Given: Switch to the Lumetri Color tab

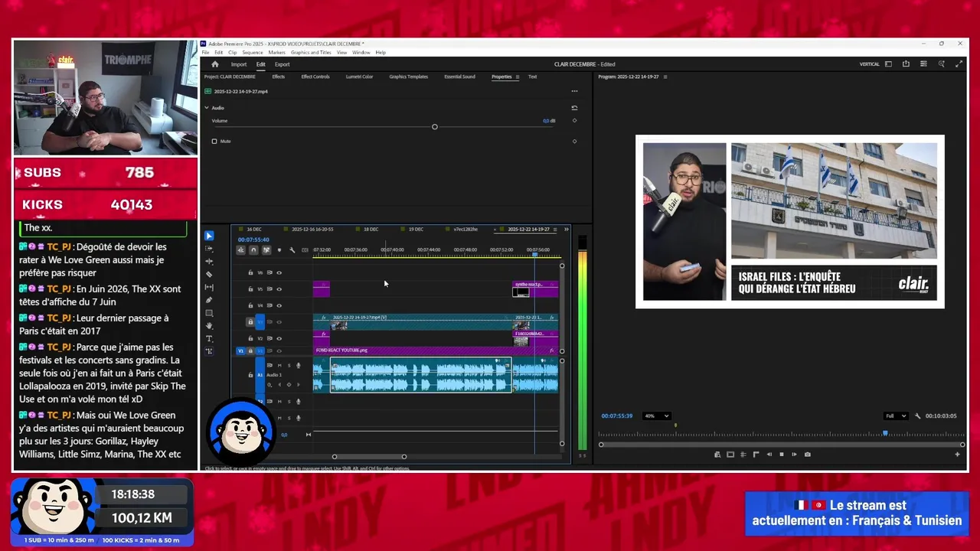Looking at the screenshot, I should coord(359,77).
